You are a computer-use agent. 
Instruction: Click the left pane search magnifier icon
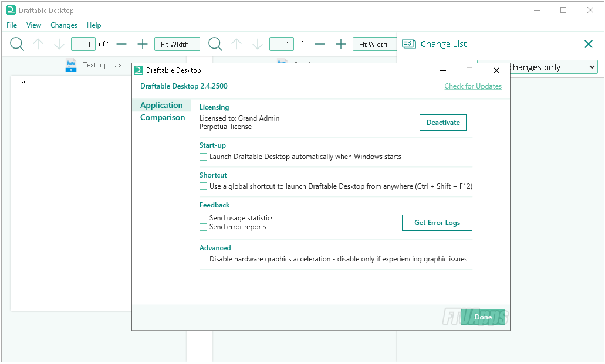click(17, 44)
